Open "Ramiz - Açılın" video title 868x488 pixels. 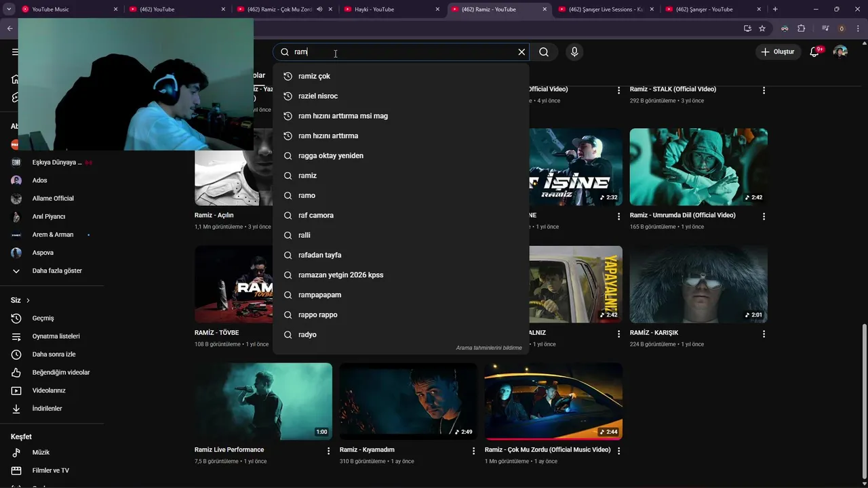point(214,216)
